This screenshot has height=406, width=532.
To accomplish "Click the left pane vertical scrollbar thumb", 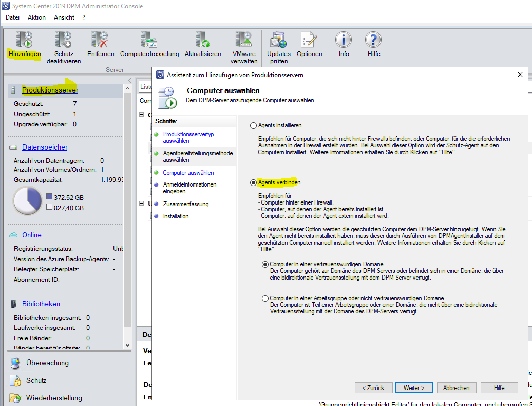I will (x=127, y=211).
